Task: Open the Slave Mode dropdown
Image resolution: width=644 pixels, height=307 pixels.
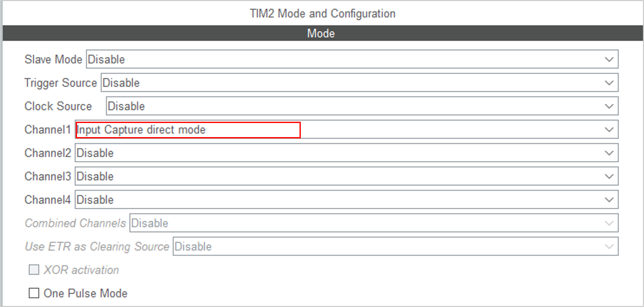Action: point(352,59)
